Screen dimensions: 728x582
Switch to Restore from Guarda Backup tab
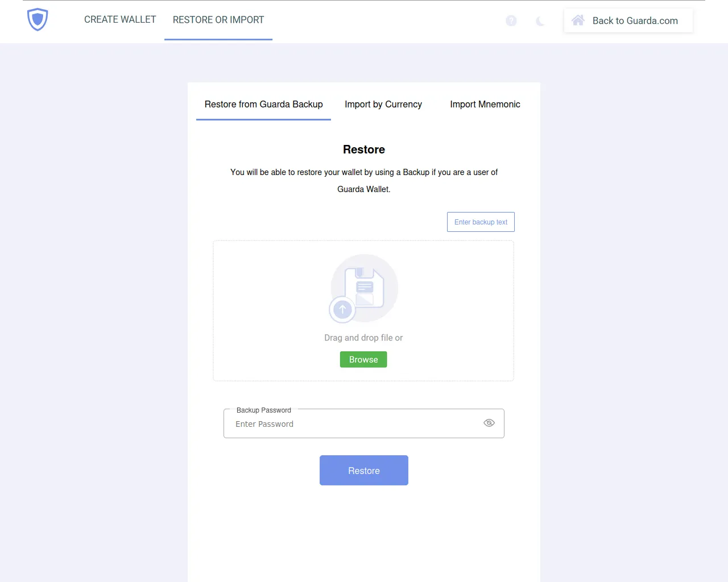264,105
